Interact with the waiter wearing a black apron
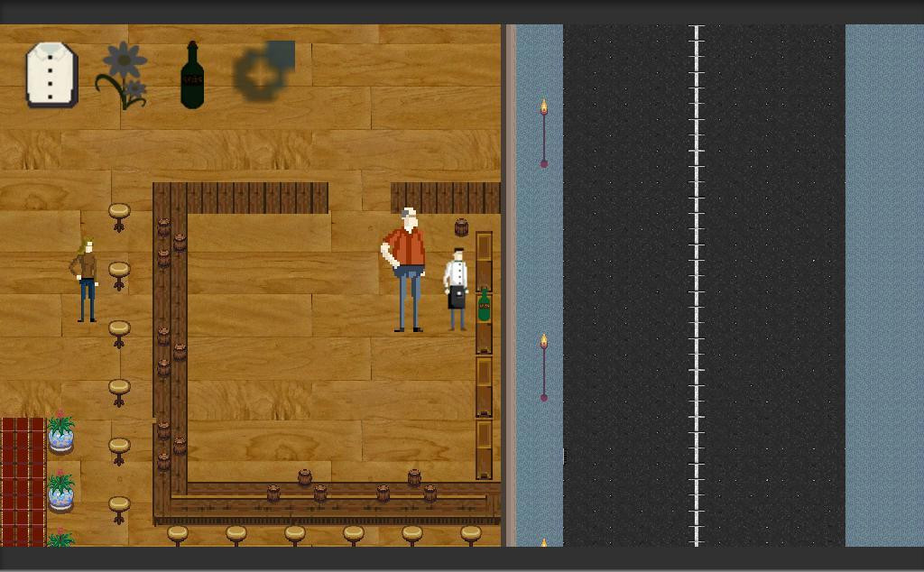This screenshot has height=572, width=924. (x=456, y=290)
